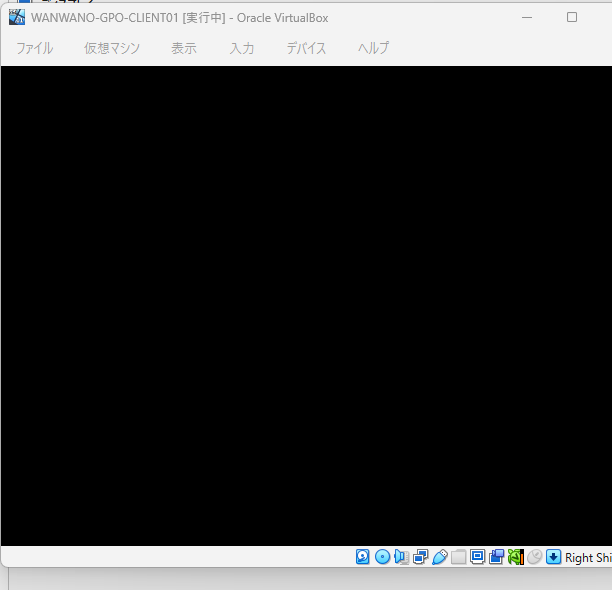Open the デバイス menu
612x590 pixels.
pyautogui.click(x=306, y=48)
